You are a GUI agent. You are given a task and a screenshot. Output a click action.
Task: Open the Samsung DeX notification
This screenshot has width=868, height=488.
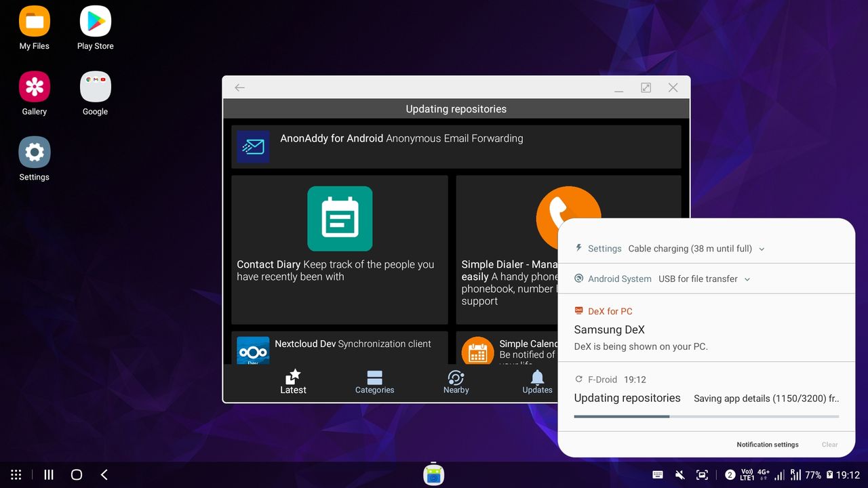tap(706, 328)
